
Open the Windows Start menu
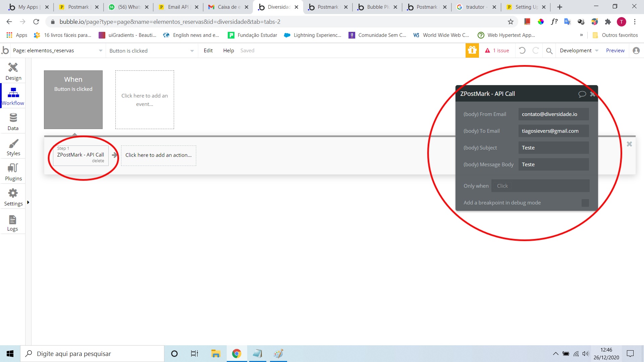tap(10, 354)
